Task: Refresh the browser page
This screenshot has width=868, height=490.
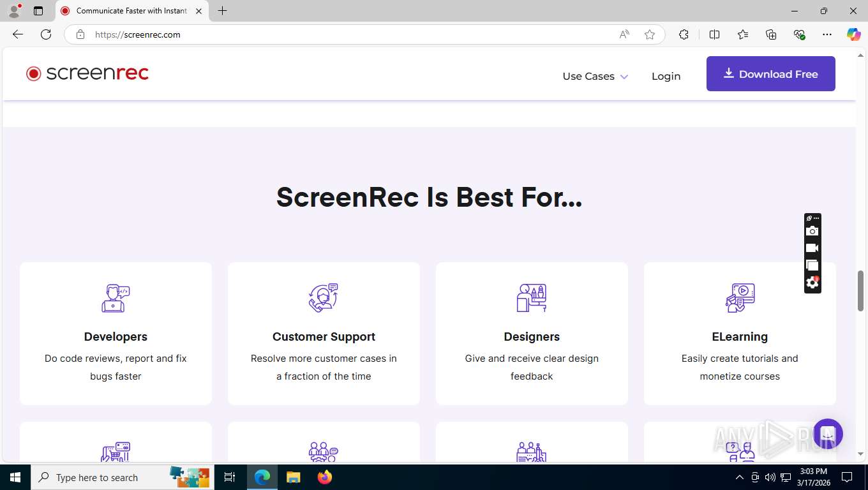Action: click(46, 34)
